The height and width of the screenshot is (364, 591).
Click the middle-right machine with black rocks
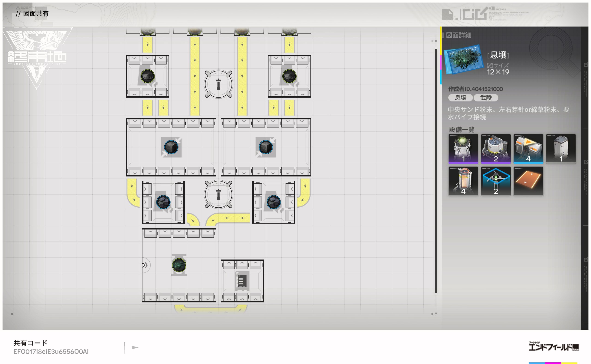pyautogui.click(x=274, y=202)
